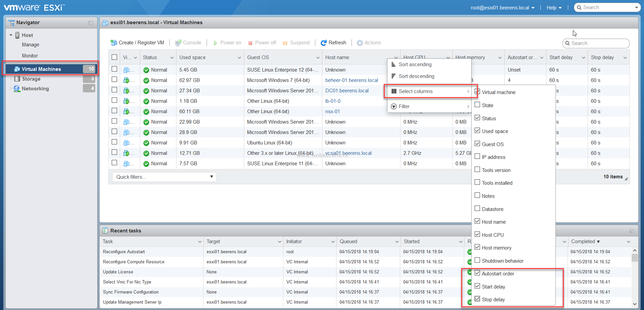Image resolution: width=644 pixels, height=310 pixels.
Task: Uncheck the Autostart order column
Action: [477, 273]
